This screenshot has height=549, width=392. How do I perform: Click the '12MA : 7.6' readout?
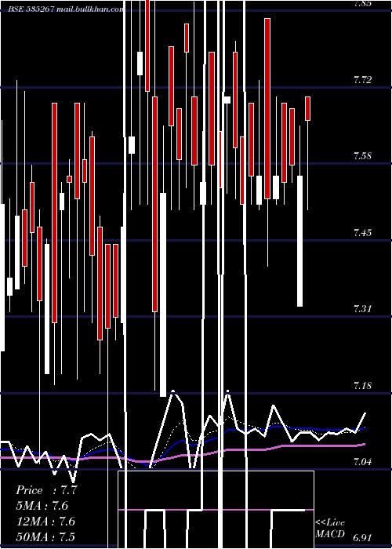46,522
